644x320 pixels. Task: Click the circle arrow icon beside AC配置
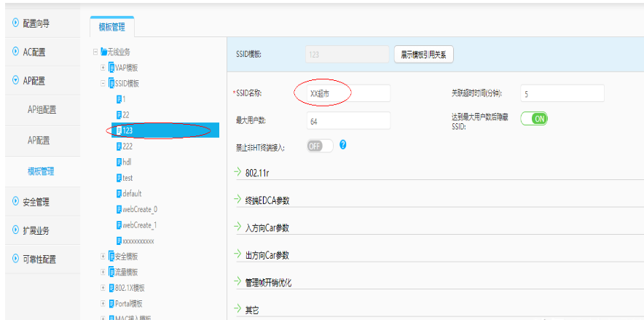[x=15, y=52]
